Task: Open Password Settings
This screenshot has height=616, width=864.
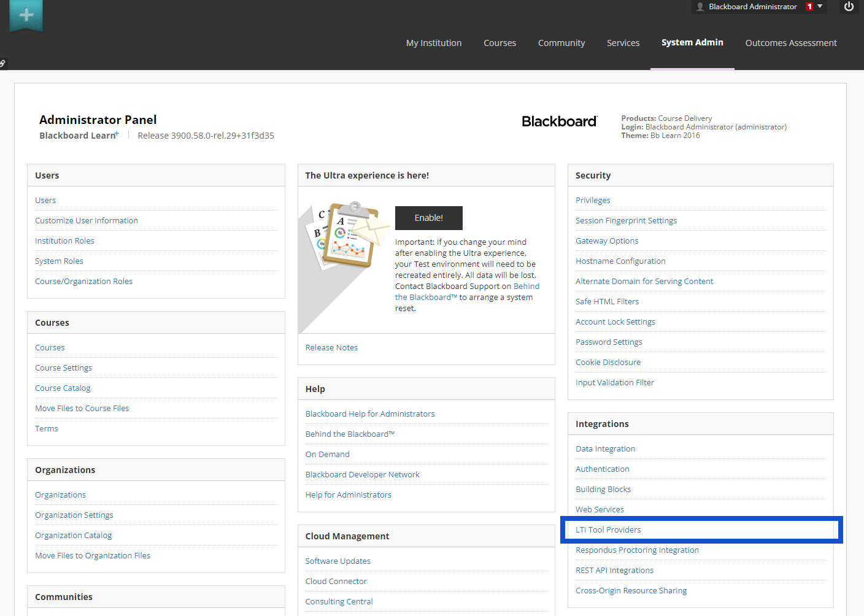Action: [609, 342]
